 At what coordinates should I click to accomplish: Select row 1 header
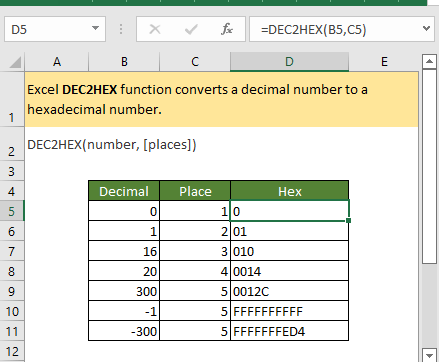tap(12, 99)
